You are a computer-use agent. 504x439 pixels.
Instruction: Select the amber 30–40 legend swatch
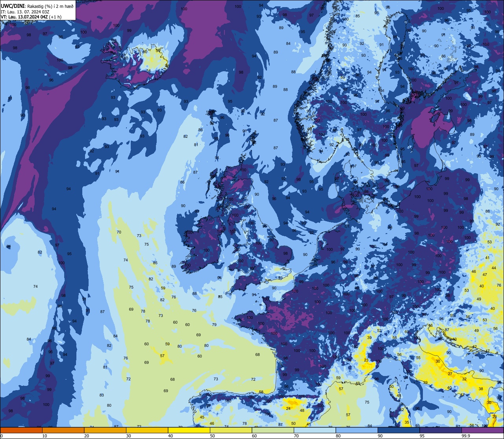pyautogui.click(x=147, y=430)
